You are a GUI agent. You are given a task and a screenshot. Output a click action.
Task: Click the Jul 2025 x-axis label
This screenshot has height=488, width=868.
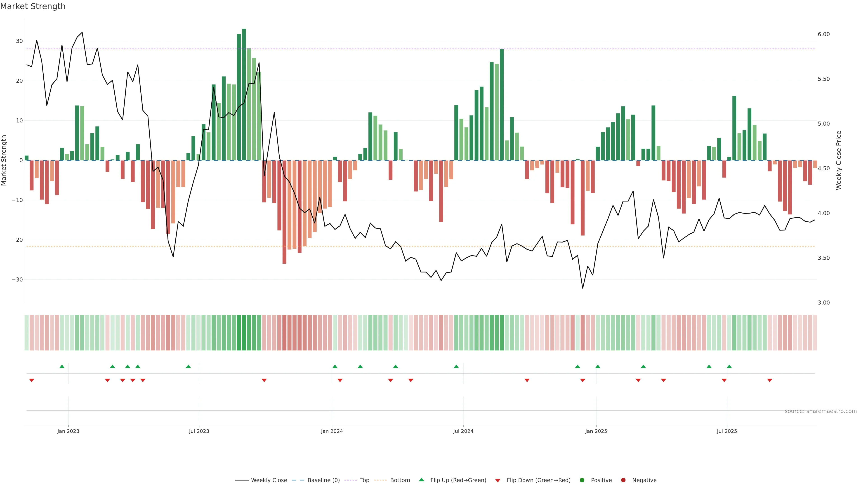point(727,431)
